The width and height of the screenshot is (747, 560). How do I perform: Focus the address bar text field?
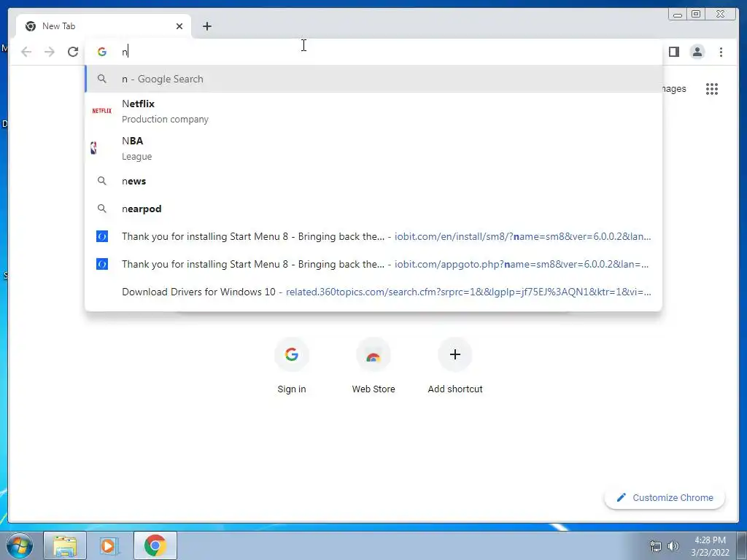point(373,52)
